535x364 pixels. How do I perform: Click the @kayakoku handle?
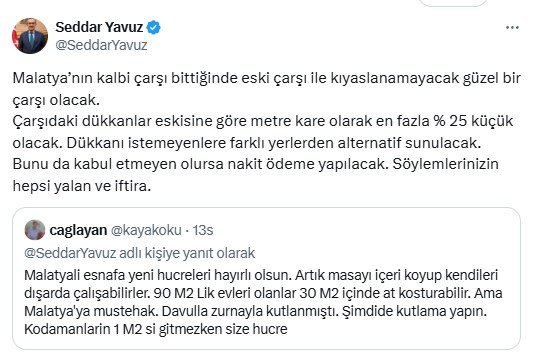click(146, 230)
